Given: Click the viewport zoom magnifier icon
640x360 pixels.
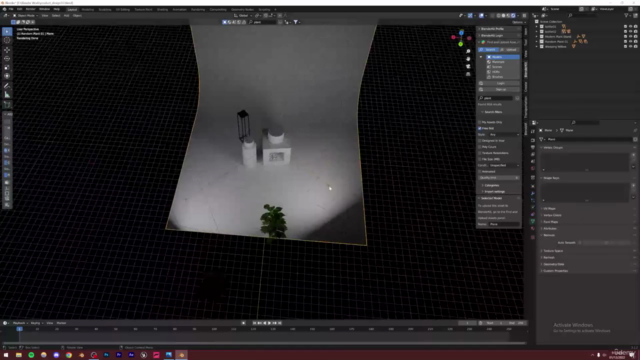Looking at the screenshot, I should tap(468, 51).
